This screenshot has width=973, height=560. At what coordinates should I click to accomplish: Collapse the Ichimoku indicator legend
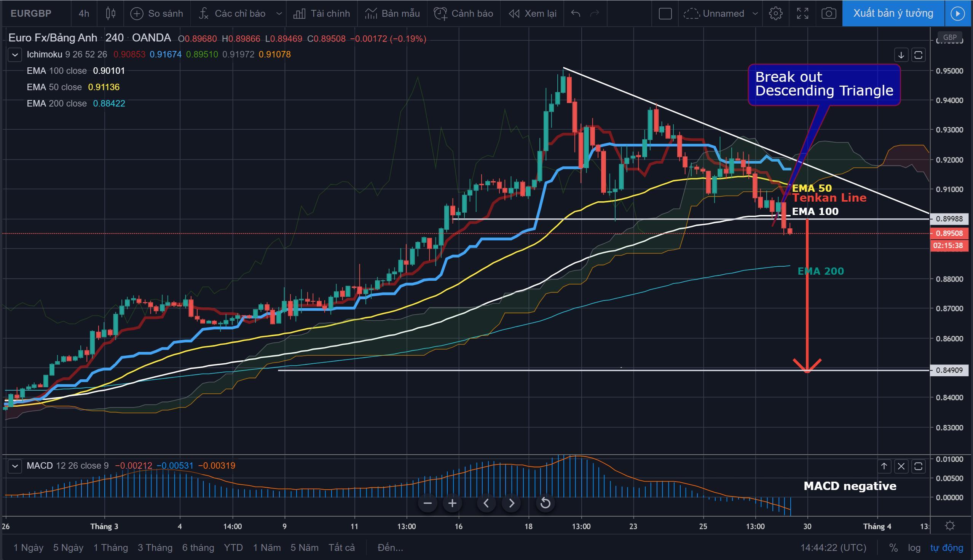tap(14, 55)
